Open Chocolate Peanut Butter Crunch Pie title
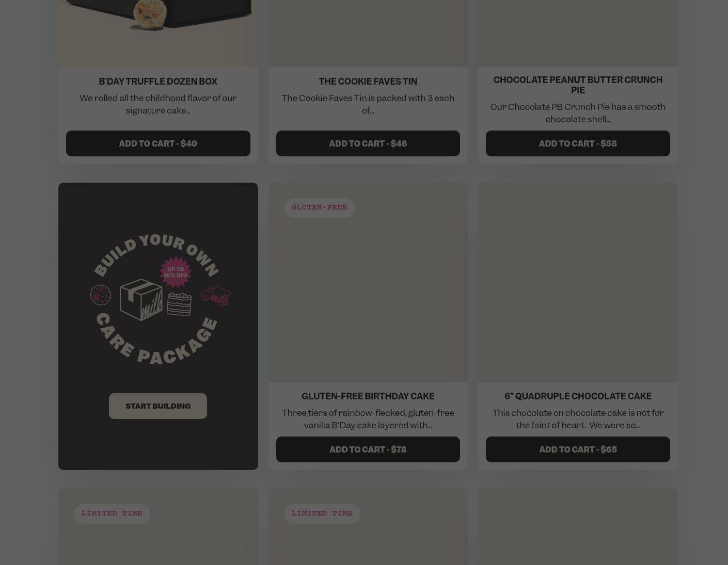This screenshot has height=565, width=728. 578,85
